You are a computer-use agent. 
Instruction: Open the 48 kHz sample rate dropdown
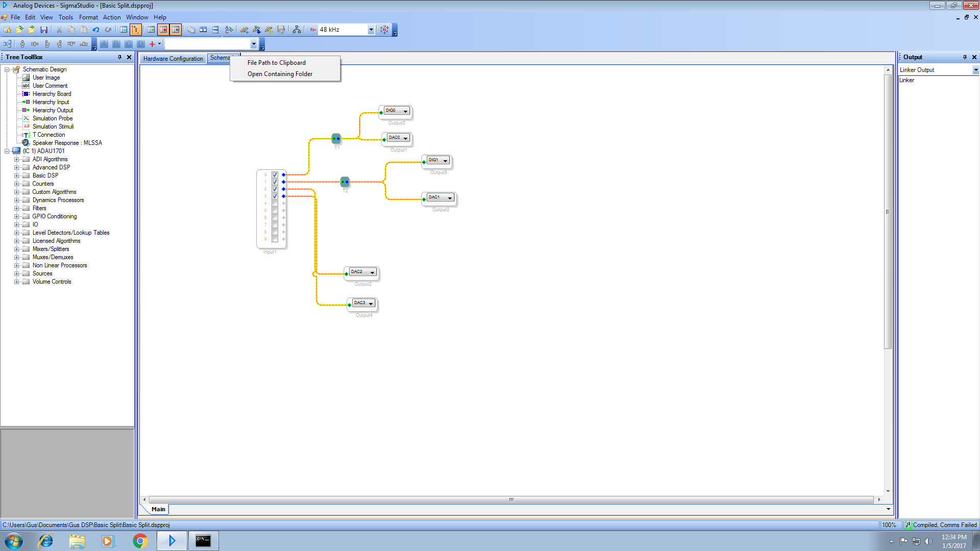[371, 30]
